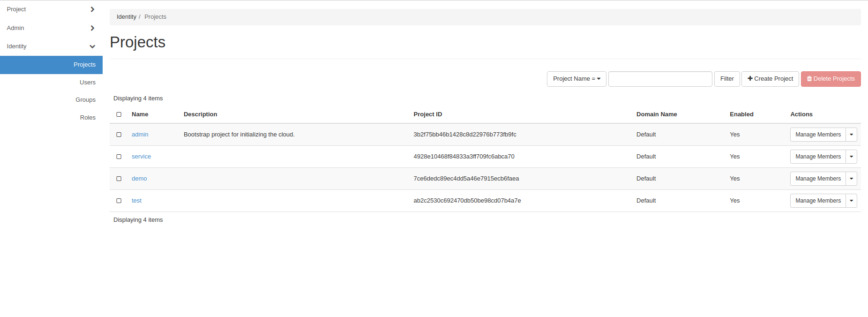The width and height of the screenshot is (868, 317).
Task: Click the project filter text field
Action: [x=660, y=79]
